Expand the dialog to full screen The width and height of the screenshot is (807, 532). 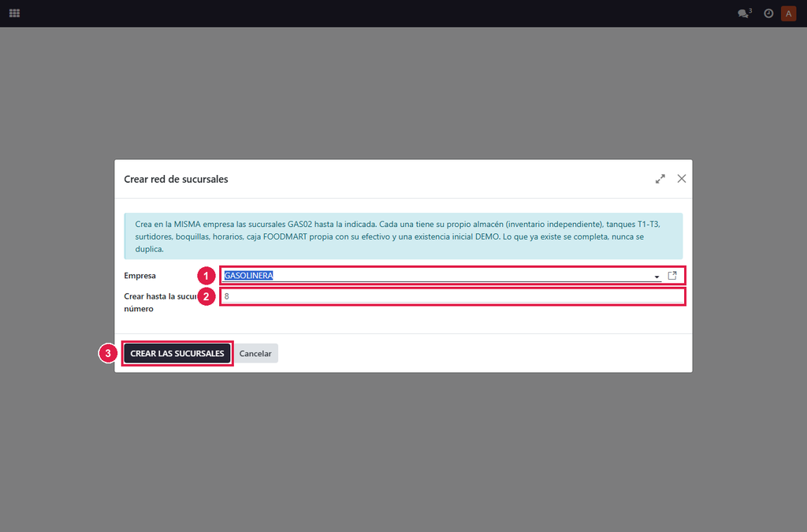pos(660,179)
